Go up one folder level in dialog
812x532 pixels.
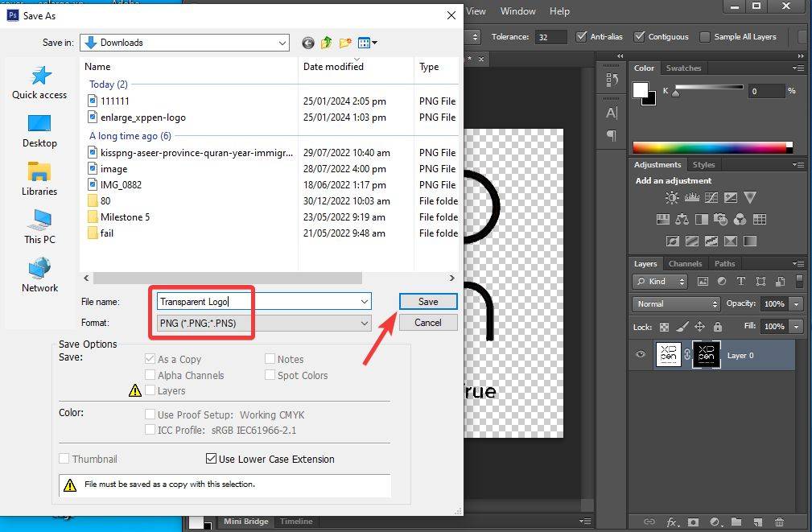point(327,43)
